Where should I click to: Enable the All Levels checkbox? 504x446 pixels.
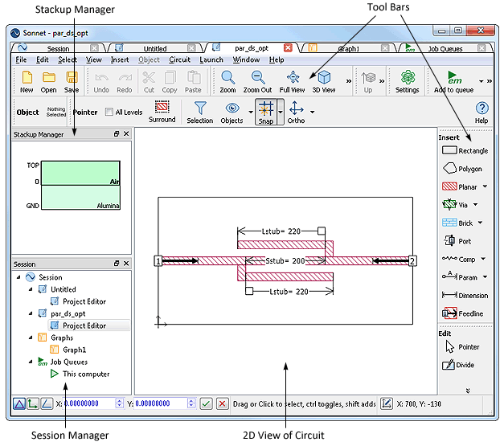point(109,113)
